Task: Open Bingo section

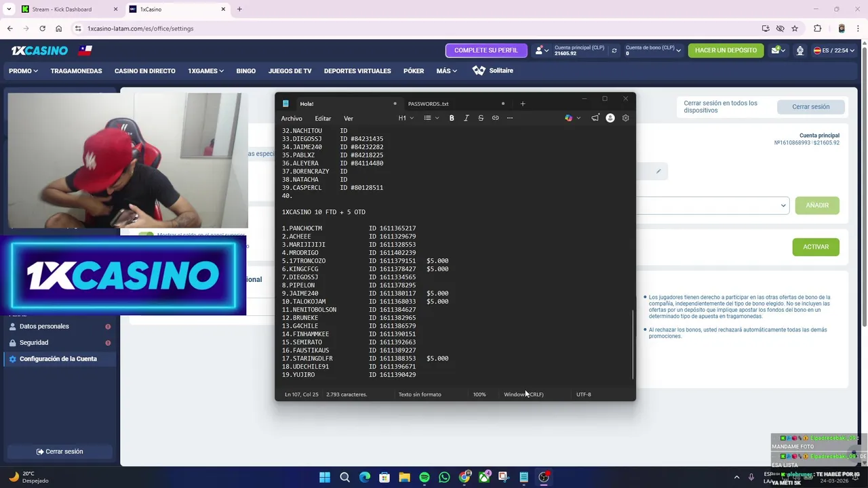Action: [245, 70]
